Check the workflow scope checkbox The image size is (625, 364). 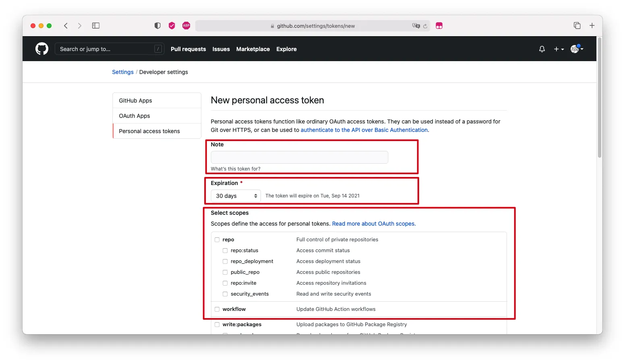click(217, 309)
